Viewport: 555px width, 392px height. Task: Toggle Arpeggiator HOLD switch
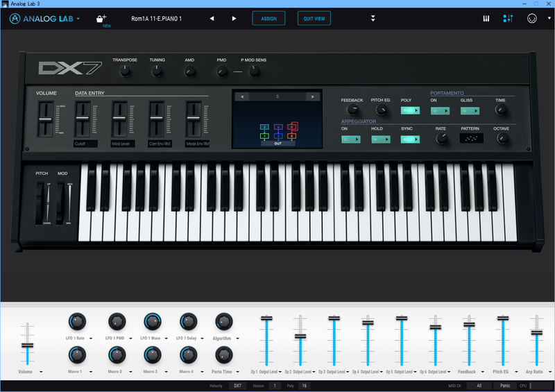pos(380,139)
